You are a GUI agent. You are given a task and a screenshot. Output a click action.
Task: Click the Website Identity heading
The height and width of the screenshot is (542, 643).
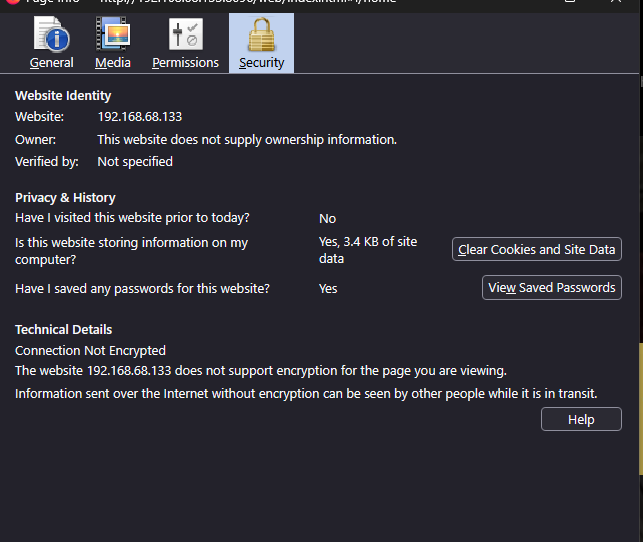point(63,95)
